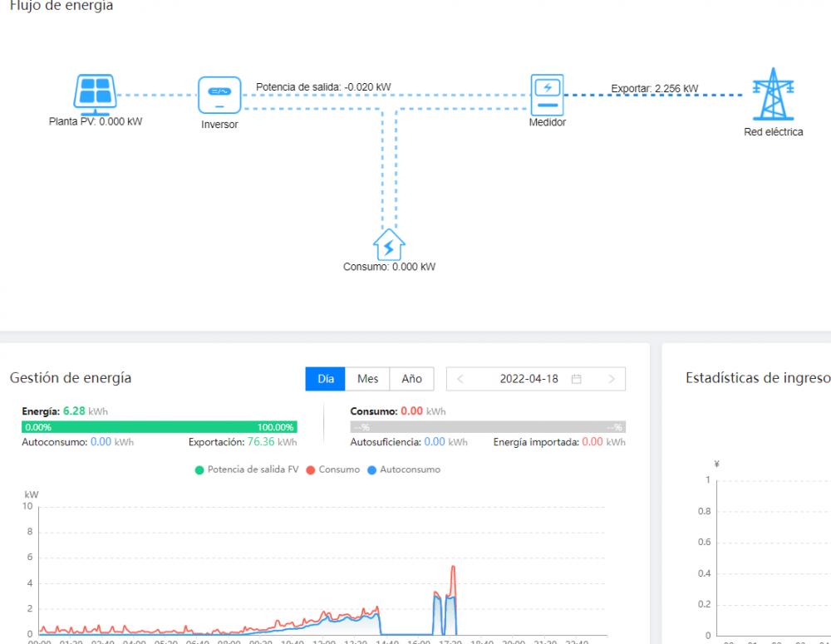Viewport: 831px width, 644px height.
Task: Click the Estadísticas de ingresos heading
Action: [x=758, y=378]
